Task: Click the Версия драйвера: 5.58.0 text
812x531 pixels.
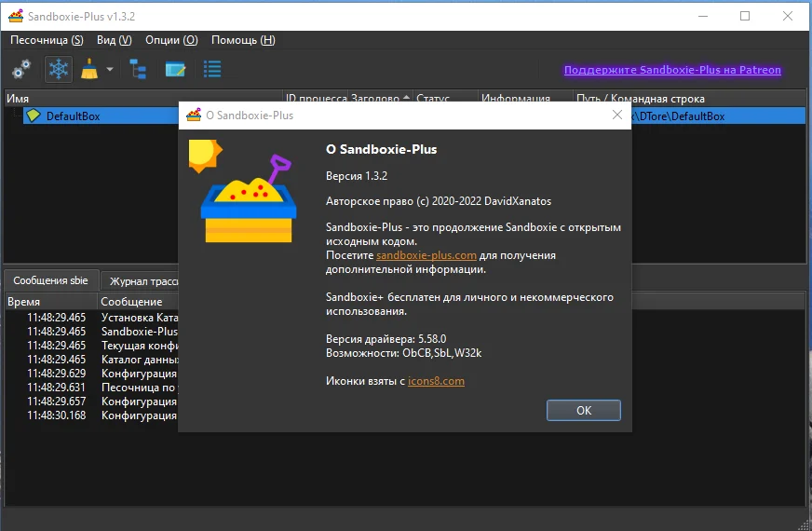Action: pos(386,339)
